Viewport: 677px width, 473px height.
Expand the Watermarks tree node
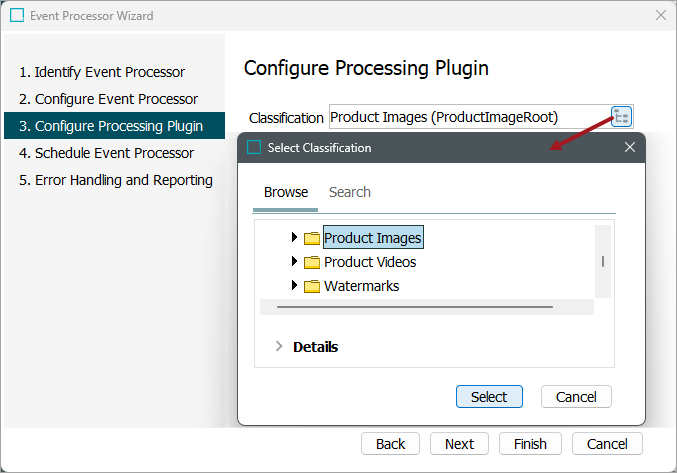tap(294, 286)
